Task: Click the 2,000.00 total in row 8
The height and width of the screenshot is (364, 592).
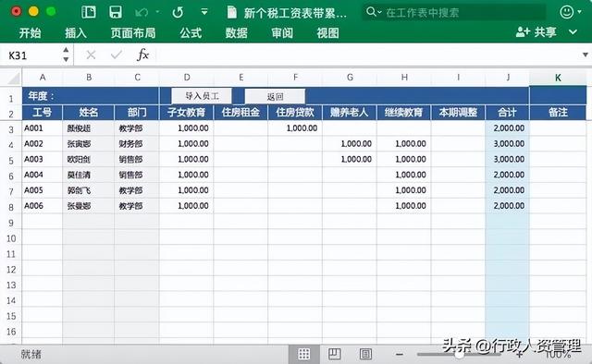Action: pyautogui.click(x=507, y=206)
